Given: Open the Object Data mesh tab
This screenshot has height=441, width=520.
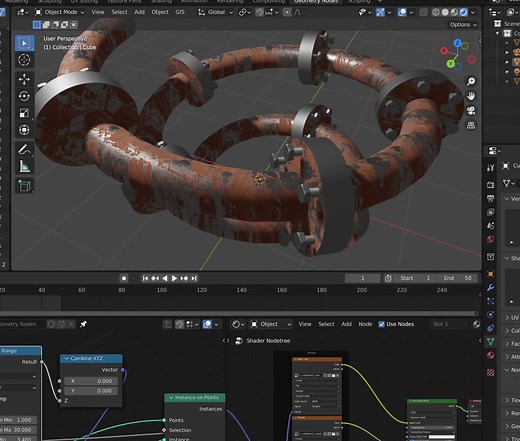Looking at the screenshot, I should (490, 341).
